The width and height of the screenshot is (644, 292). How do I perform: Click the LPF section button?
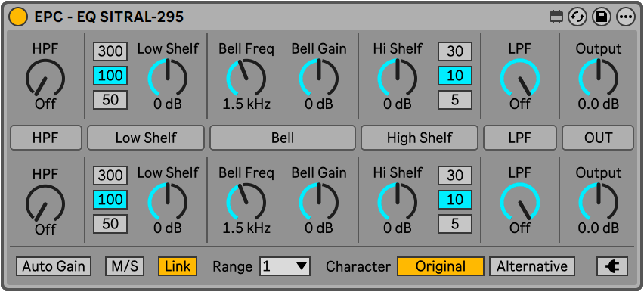[520, 138]
